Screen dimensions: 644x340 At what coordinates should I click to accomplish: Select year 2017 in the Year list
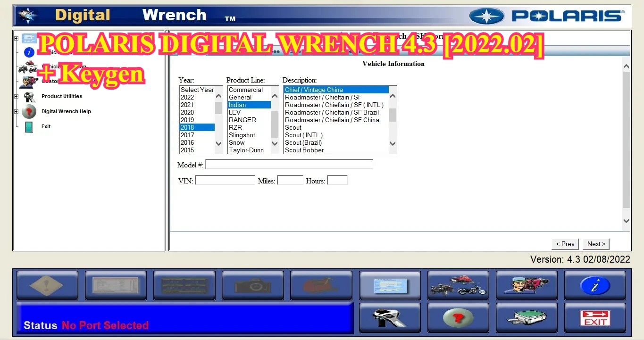[197, 135]
